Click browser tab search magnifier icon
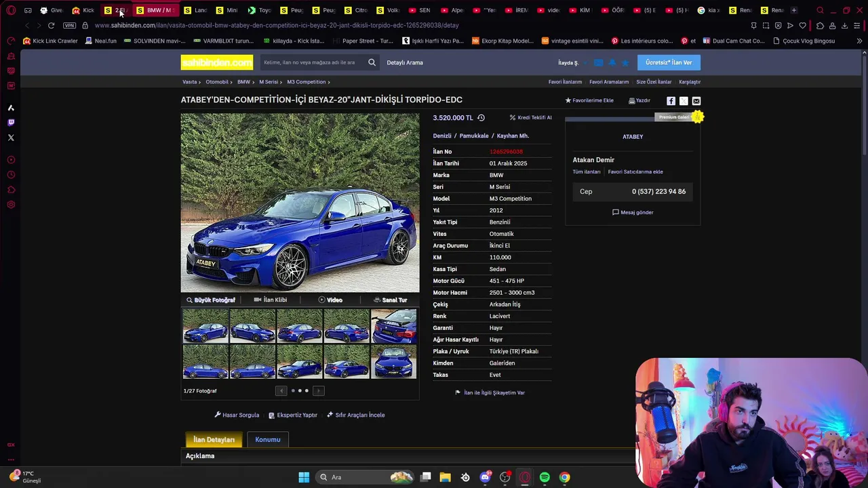The image size is (868, 488). click(821, 10)
